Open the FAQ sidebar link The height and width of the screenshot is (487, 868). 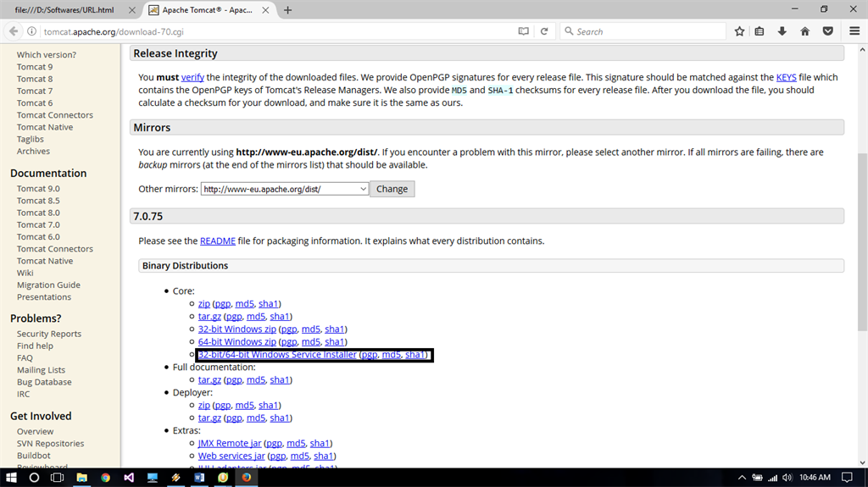[x=25, y=358]
